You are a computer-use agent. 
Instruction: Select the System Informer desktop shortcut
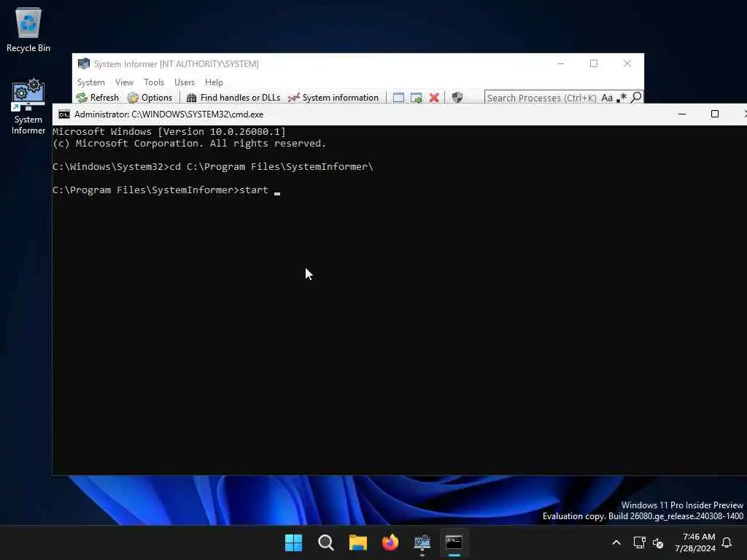(x=28, y=106)
